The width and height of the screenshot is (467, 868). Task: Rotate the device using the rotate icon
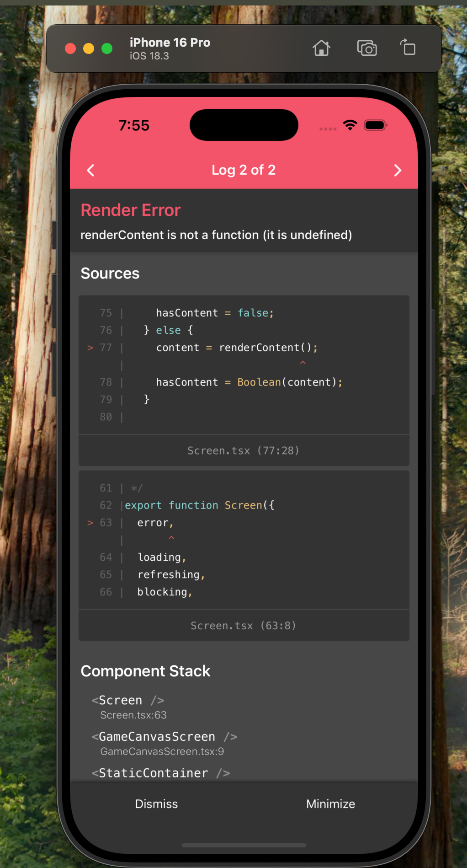point(408,48)
